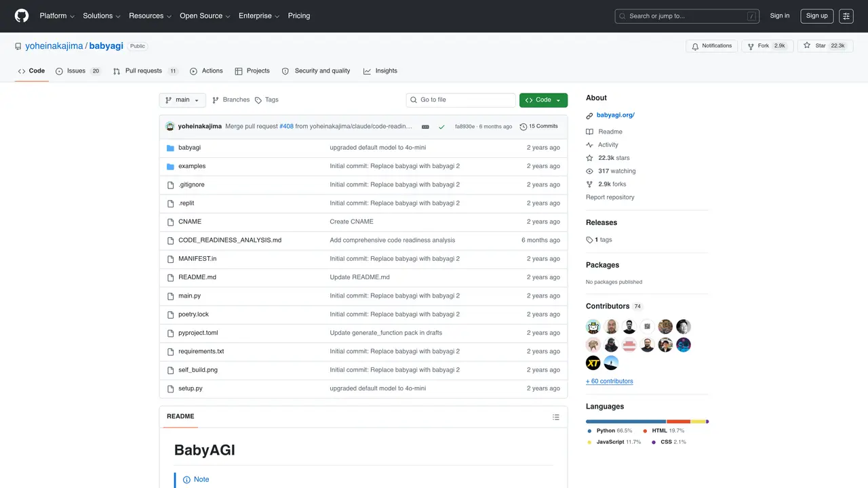
Task: Click the fork icon beside 2.9k forks
Action: click(x=590, y=184)
